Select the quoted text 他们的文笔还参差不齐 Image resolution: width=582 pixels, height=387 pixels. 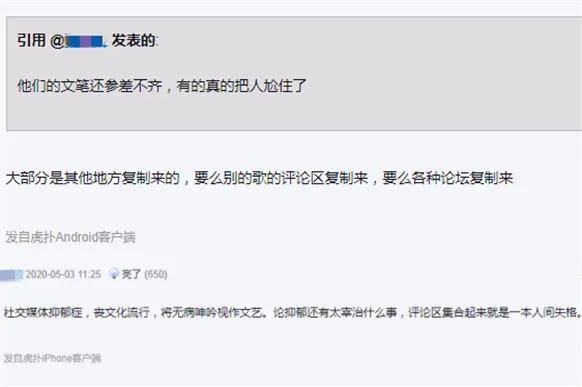89,86
